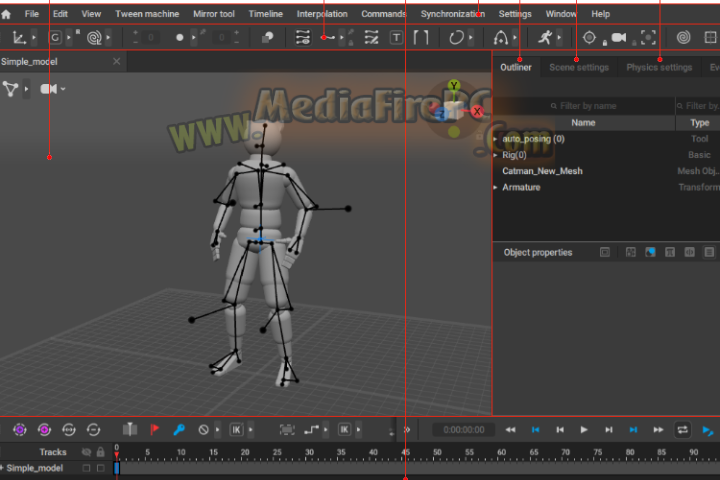
Task: Click the grid layout icon at toolbar end
Action: 710,38
